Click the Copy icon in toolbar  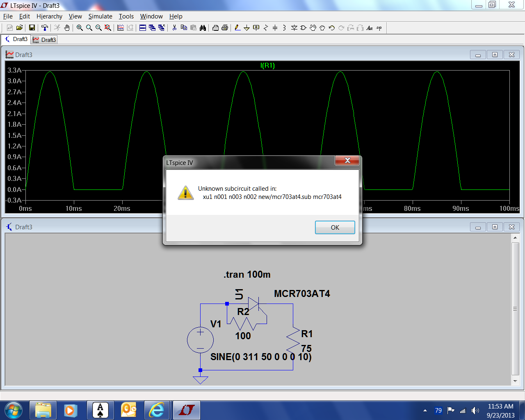(x=184, y=28)
